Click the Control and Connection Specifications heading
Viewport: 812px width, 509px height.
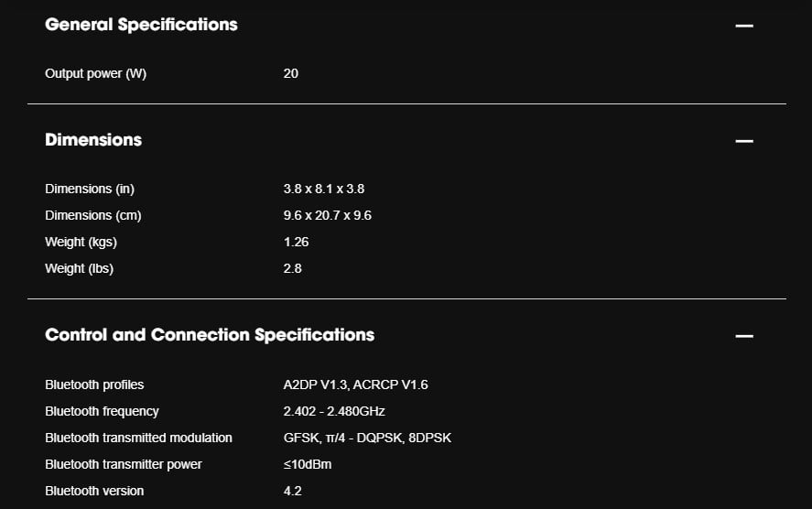pyautogui.click(x=210, y=335)
